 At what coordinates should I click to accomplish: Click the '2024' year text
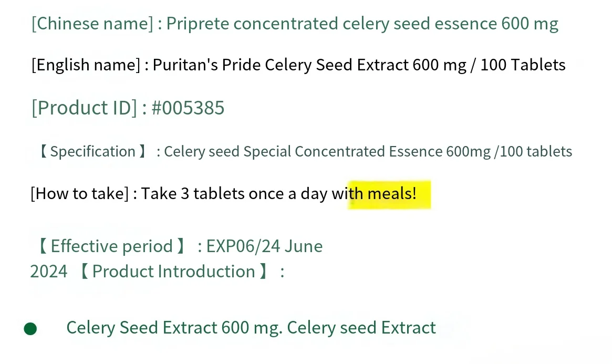click(49, 272)
